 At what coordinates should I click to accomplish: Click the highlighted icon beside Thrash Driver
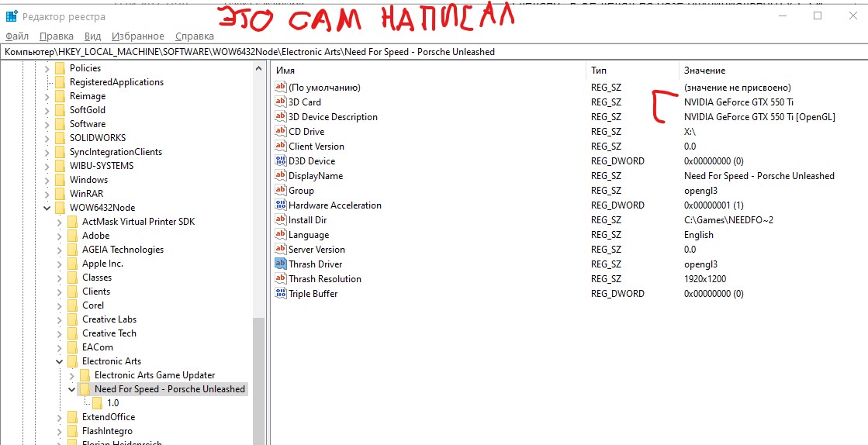281,264
